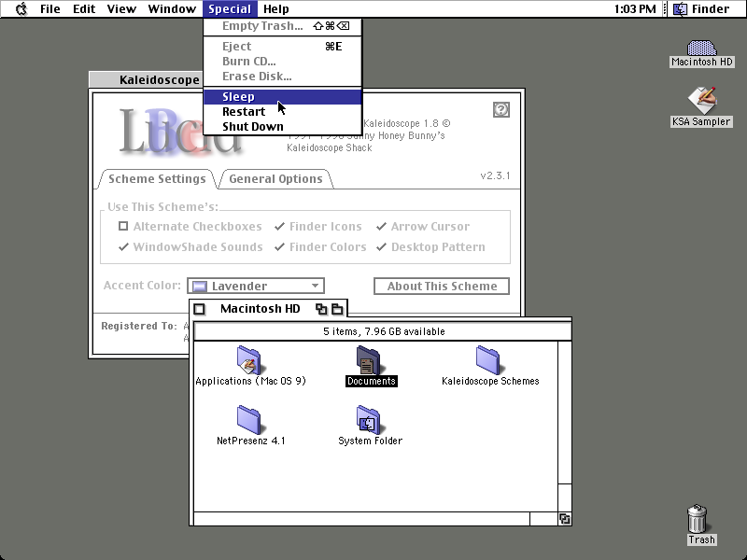The width and height of the screenshot is (747, 560).
Task: Open the Window menu
Action: coord(172,9)
